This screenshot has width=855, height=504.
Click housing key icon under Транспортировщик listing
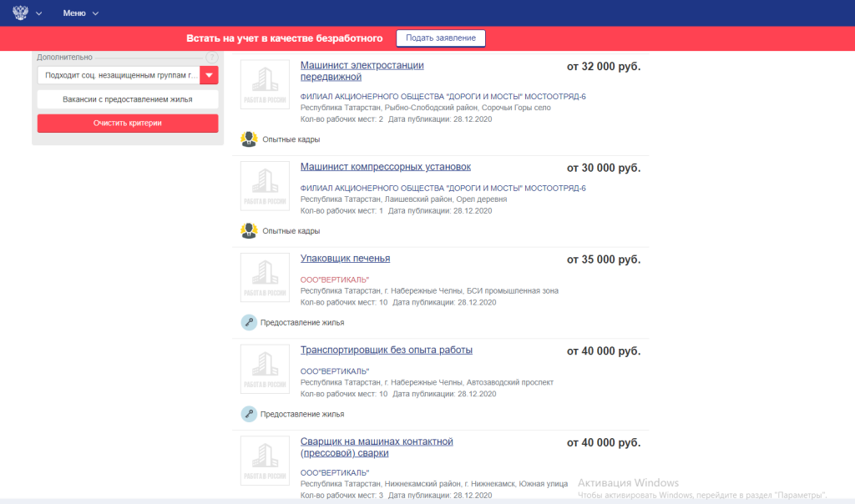point(249,414)
